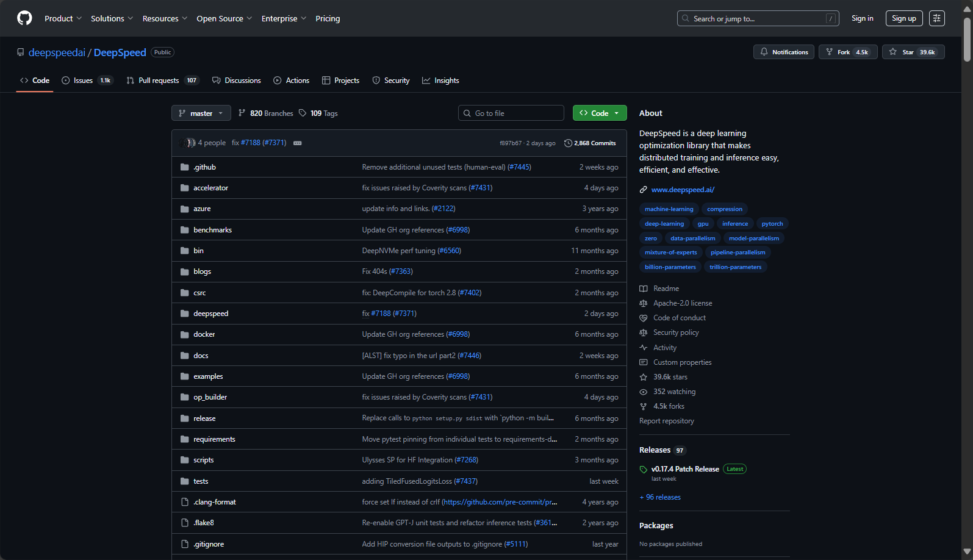This screenshot has height=560, width=973.
Task: Open the deepspeedai organization link
Action: (57, 52)
